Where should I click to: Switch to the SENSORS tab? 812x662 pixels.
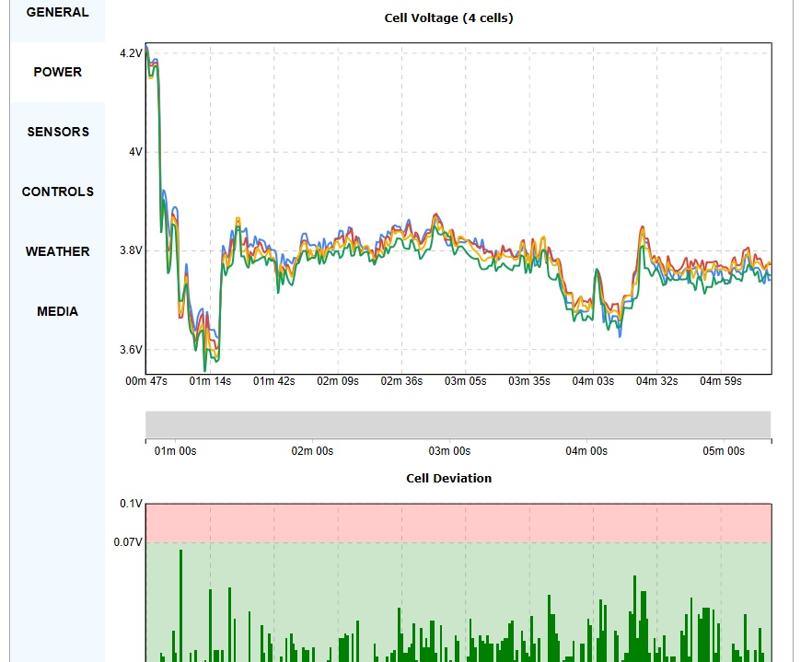[57, 132]
